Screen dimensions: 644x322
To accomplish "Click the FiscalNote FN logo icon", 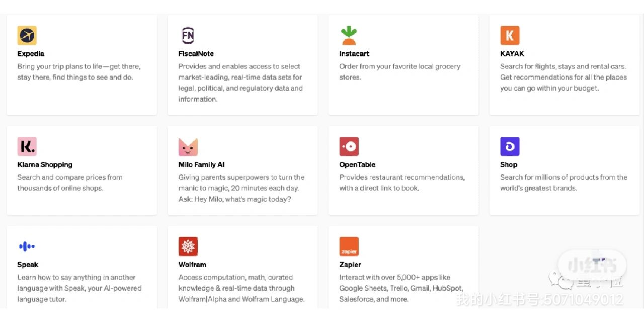I will coord(188,36).
